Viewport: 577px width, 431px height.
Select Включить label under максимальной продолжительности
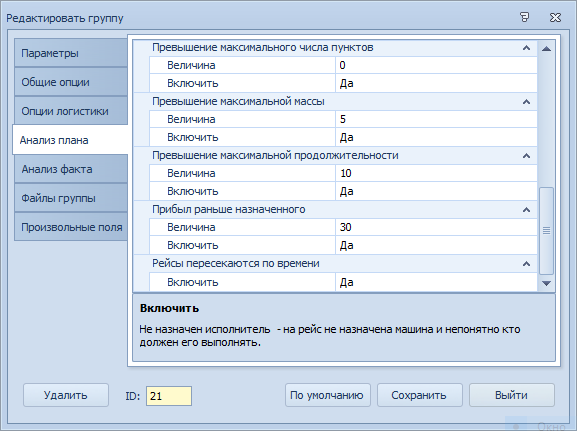click(x=192, y=191)
